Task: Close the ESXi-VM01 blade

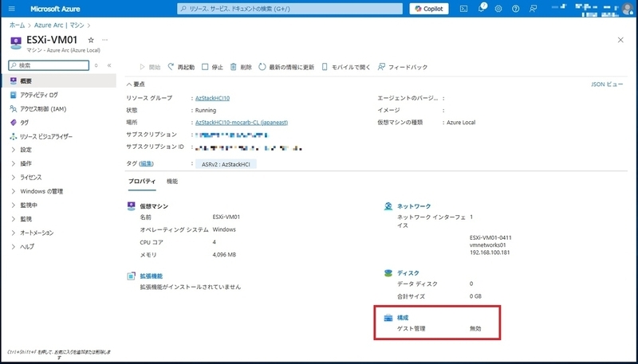Action: click(620, 40)
